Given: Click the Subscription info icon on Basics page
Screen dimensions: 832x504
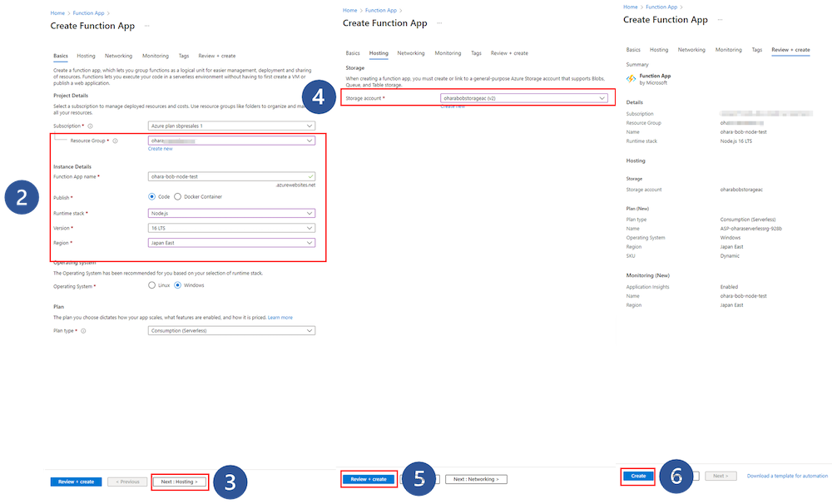Looking at the screenshot, I should pos(90,126).
